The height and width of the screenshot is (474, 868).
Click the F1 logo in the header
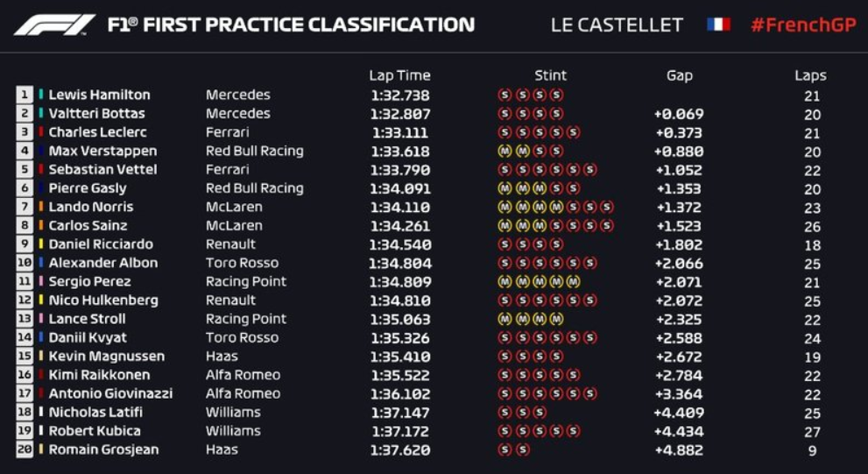point(54,25)
